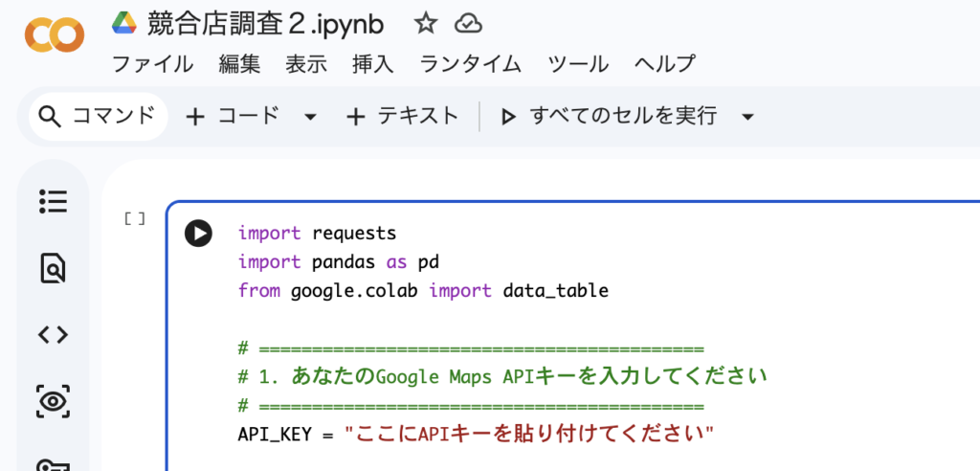Image resolution: width=980 pixels, height=471 pixels.
Task: Expand the dropdown arrow next to コード
Action: [309, 117]
